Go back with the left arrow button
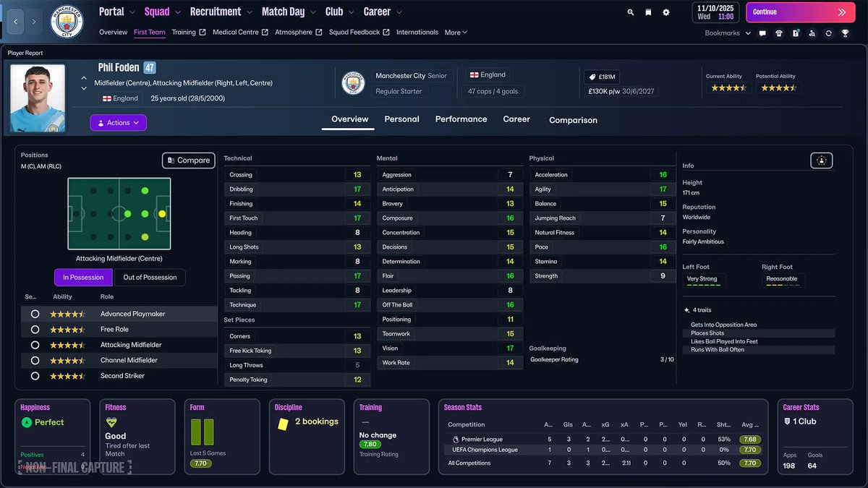The height and width of the screenshot is (488, 868). [15, 22]
